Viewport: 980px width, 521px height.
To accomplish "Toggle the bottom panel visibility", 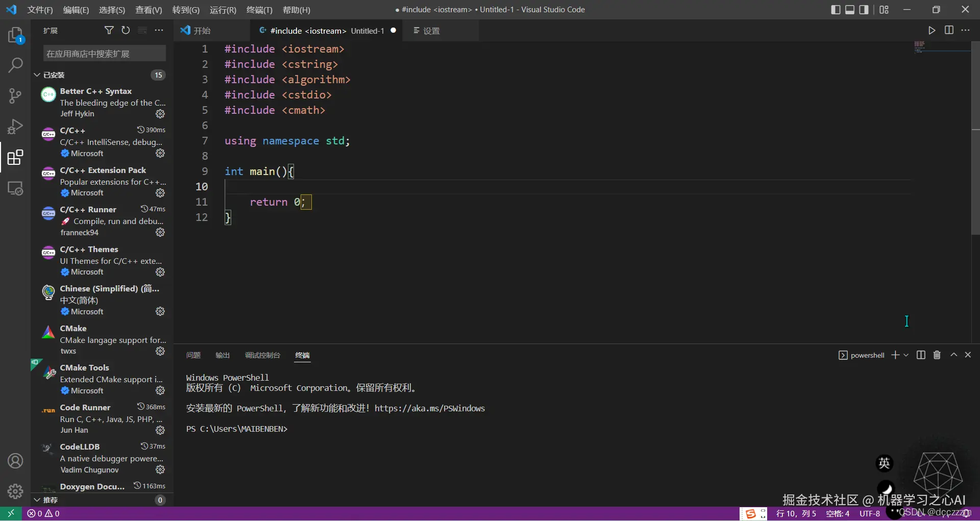I will pos(850,10).
